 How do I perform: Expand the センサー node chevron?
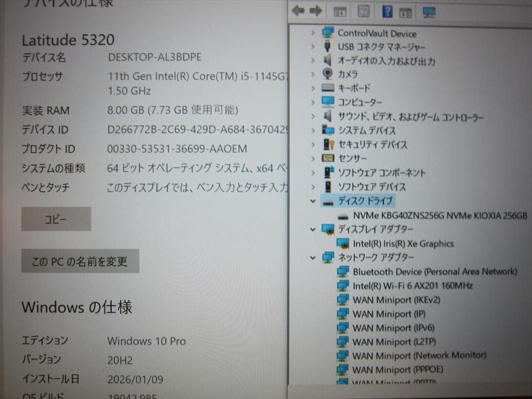point(313,159)
